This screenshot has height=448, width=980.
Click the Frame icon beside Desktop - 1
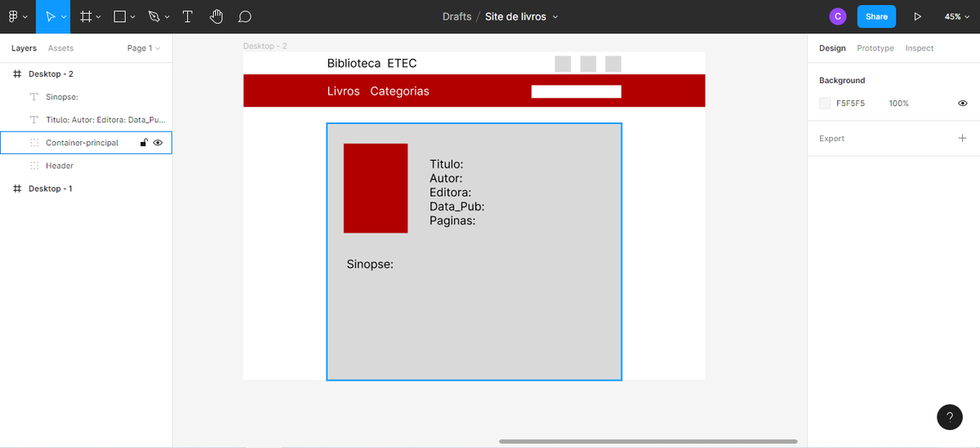[x=17, y=189]
